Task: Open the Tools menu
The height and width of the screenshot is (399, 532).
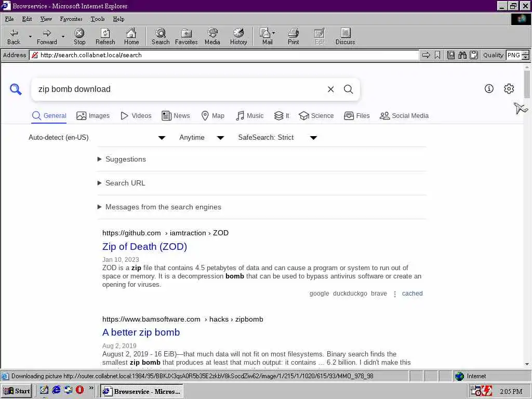Action: tap(97, 19)
